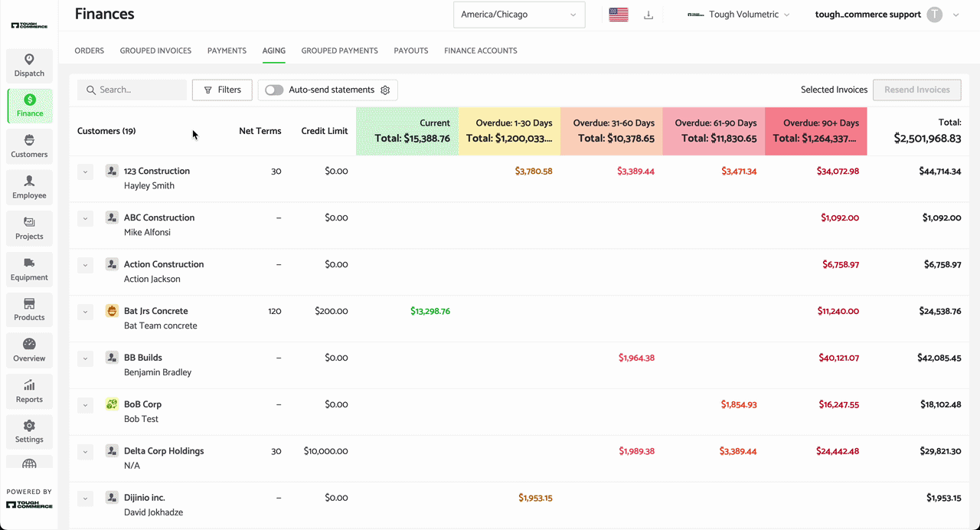980x530 pixels.
Task: Go to the Equipment sidebar section
Action: [29, 269]
